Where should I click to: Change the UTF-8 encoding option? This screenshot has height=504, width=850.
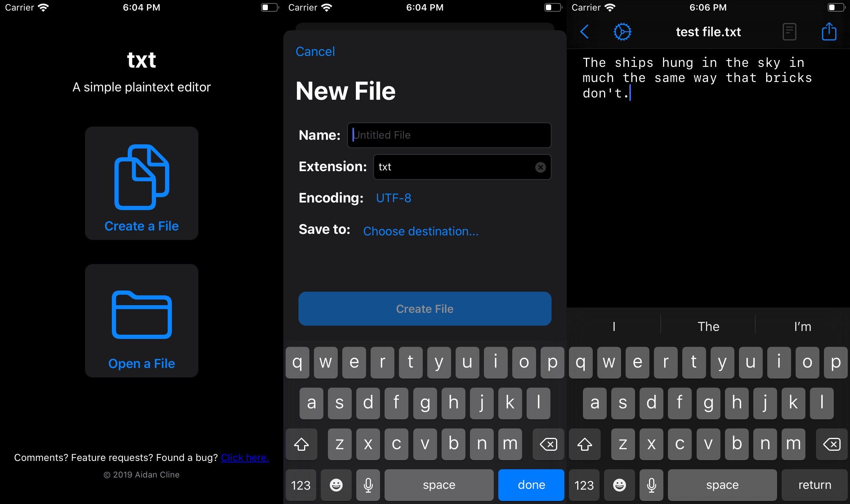(x=394, y=198)
